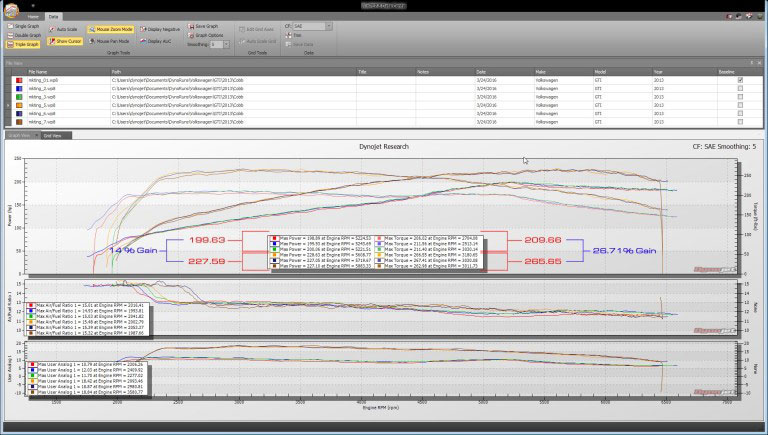Click the Notes column header
Viewport: 768px width, 435px height.
(x=445, y=72)
